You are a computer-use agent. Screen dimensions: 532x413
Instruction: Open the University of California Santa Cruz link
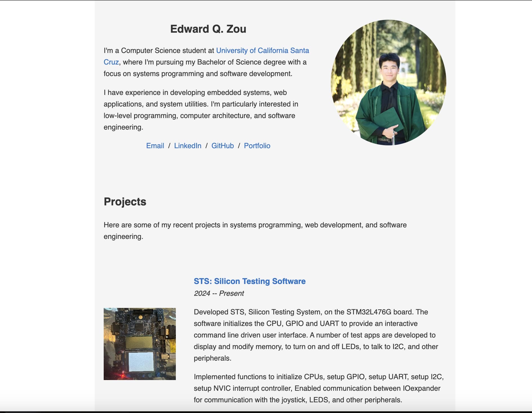262,50
